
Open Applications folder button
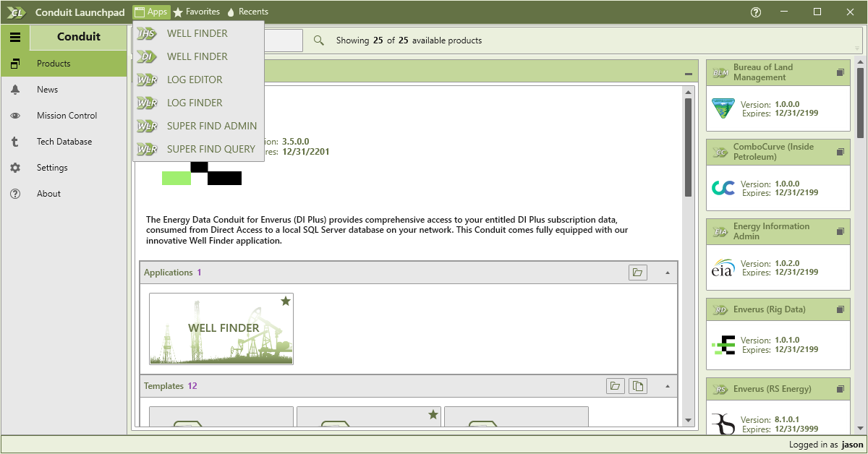point(637,273)
